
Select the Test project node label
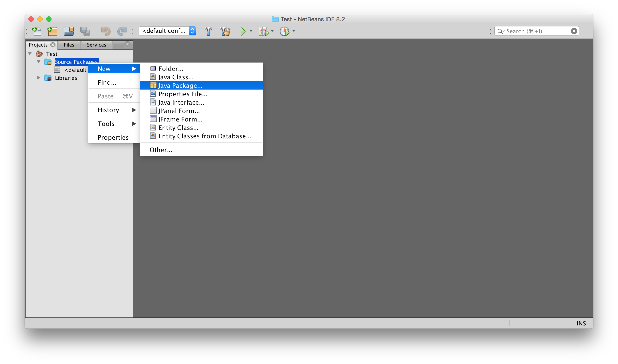51,54
